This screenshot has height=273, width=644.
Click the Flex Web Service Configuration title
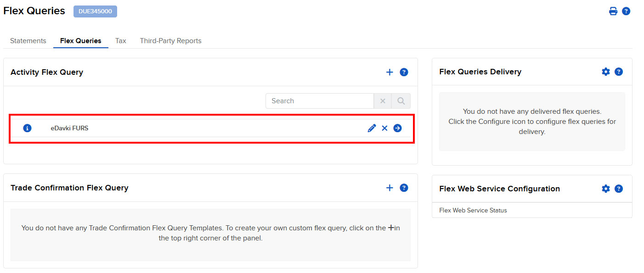[x=500, y=189]
